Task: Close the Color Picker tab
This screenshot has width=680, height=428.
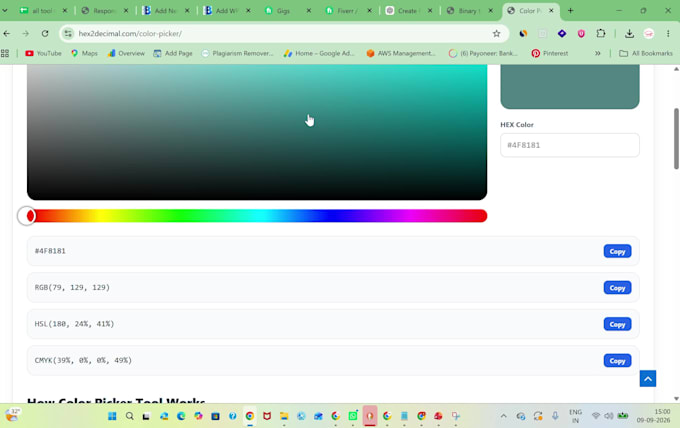Action: click(x=551, y=10)
